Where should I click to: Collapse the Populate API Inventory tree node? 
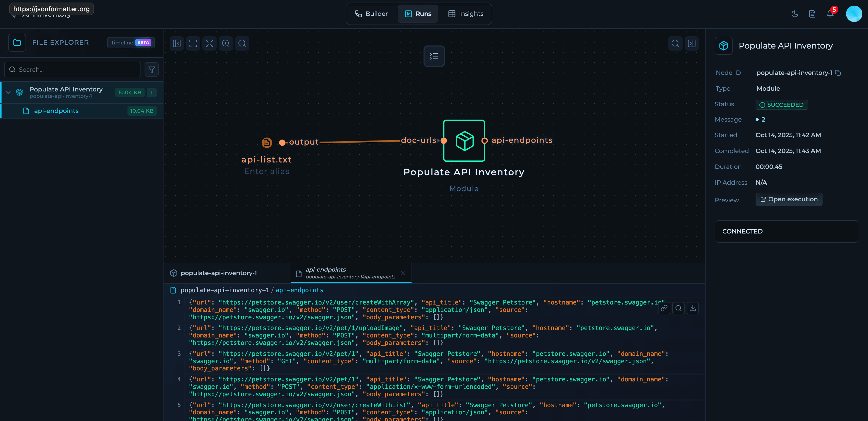(x=8, y=92)
